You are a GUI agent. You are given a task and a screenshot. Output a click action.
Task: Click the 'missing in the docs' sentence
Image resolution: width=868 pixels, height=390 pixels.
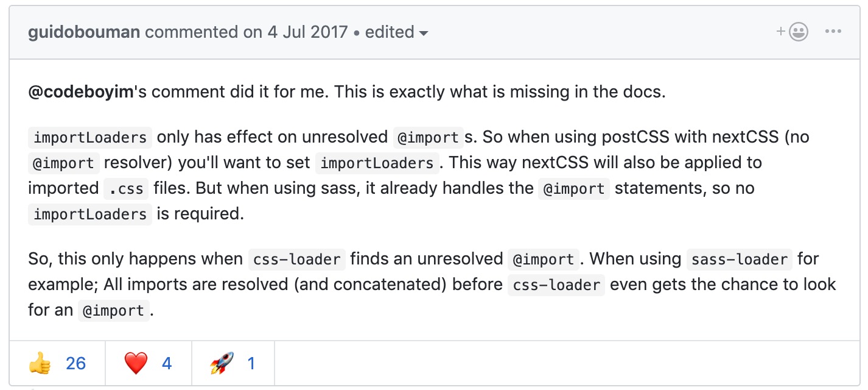pyautogui.click(x=584, y=93)
